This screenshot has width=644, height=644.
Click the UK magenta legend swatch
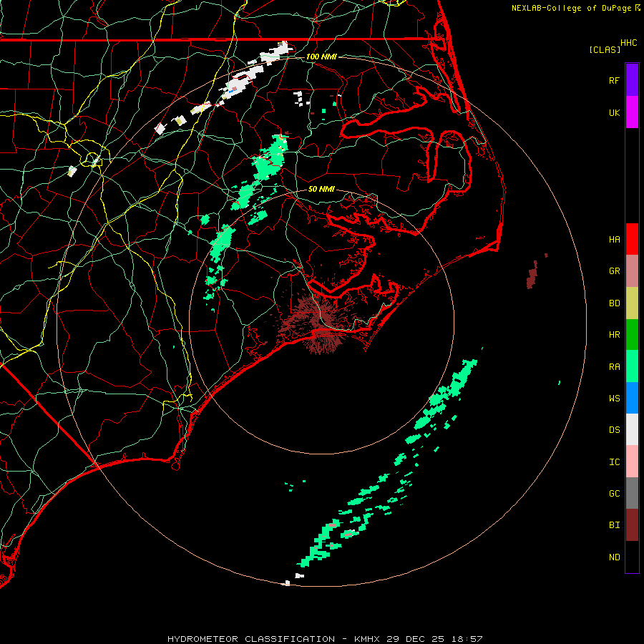(632, 112)
